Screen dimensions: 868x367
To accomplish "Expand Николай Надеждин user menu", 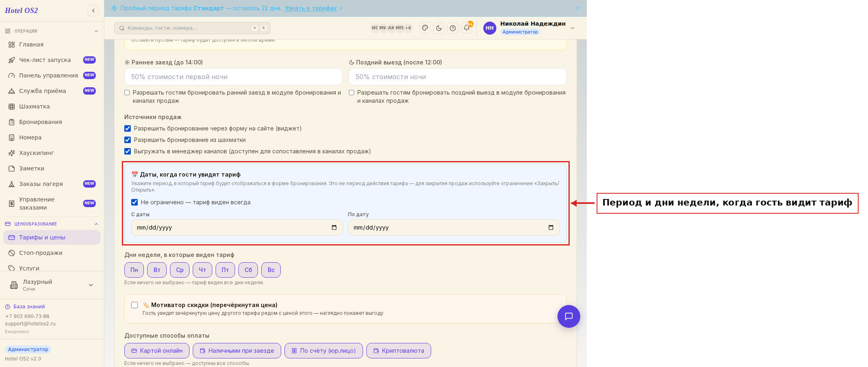I will (573, 28).
